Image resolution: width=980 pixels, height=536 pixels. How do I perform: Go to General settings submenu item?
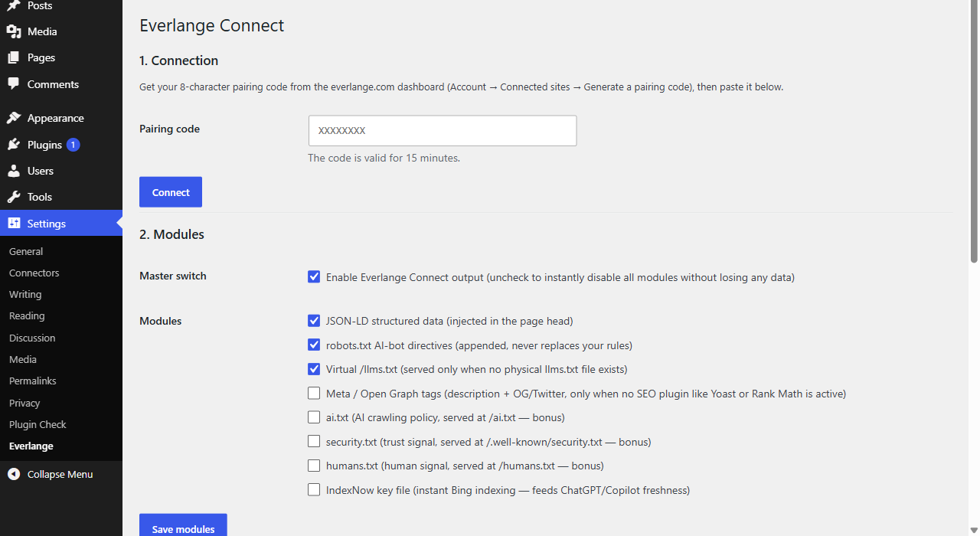tap(26, 251)
